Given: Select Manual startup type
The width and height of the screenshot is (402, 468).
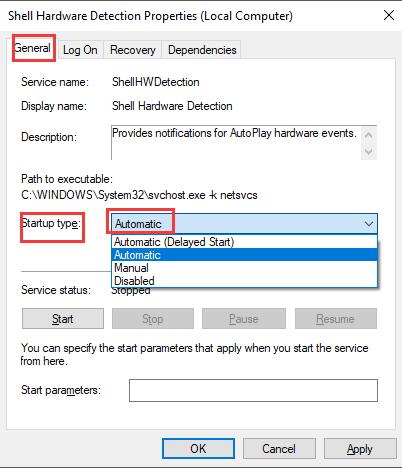Looking at the screenshot, I should coord(244,268).
